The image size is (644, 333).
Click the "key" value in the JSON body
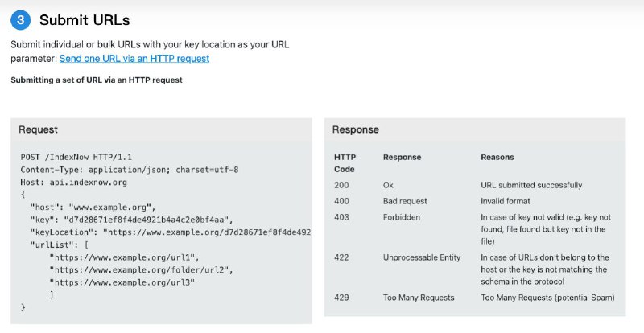point(151,220)
